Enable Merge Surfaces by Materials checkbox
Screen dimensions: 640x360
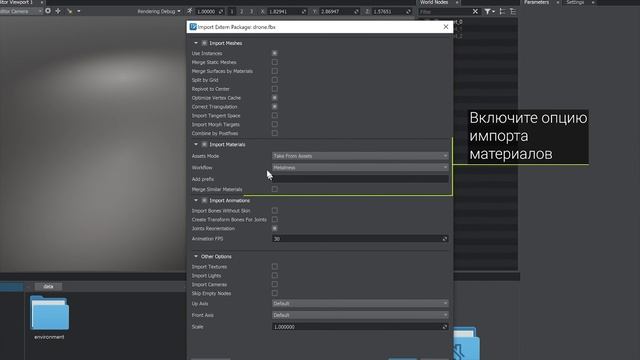point(275,71)
